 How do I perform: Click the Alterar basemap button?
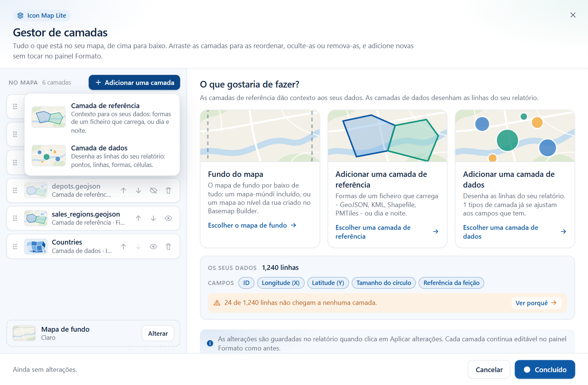point(158,334)
